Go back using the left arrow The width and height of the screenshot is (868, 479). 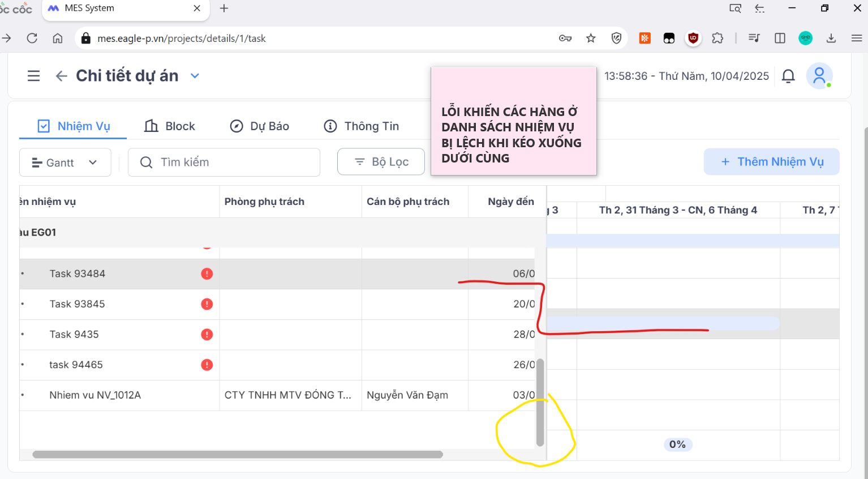[61, 76]
